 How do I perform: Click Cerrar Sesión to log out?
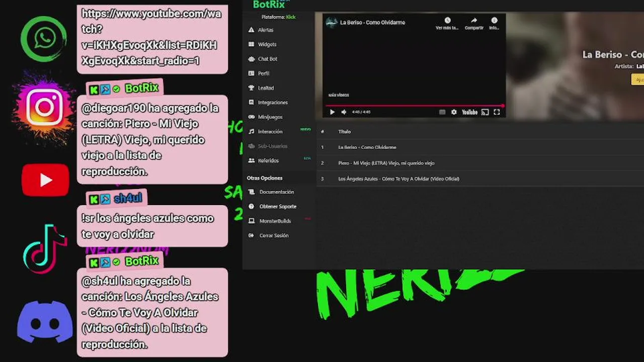274,236
